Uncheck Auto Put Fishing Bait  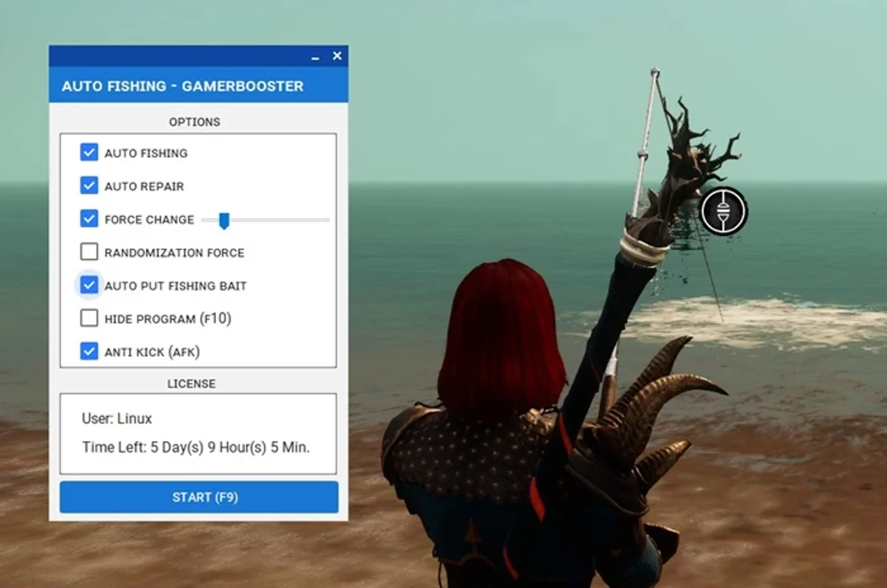click(89, 285)
